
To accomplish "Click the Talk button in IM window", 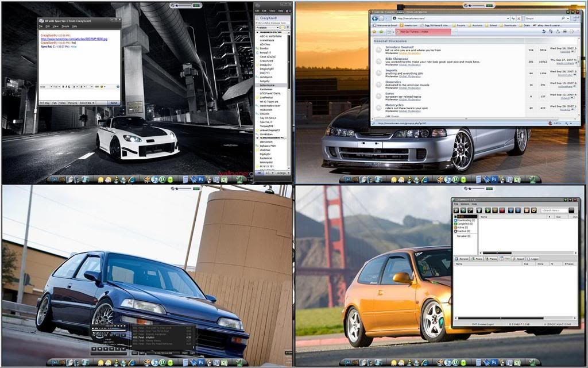I will (55, 103).
